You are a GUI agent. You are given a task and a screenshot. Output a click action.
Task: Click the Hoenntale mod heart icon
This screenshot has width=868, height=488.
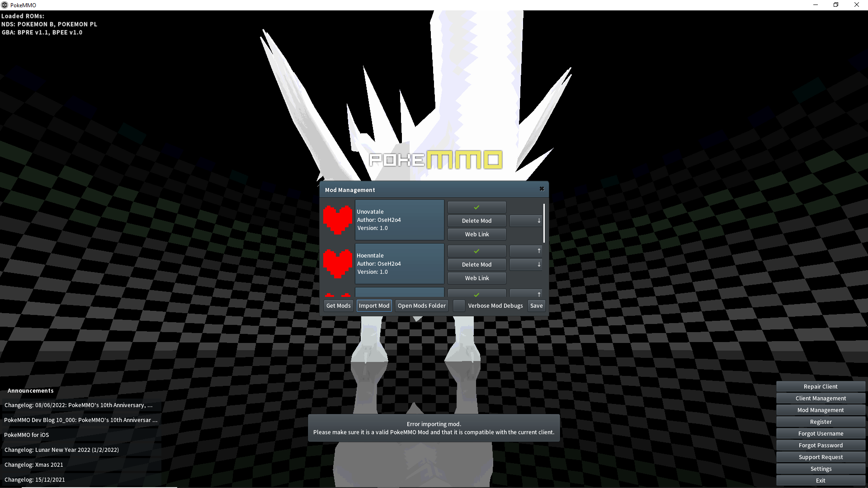(x=338, y=263)
